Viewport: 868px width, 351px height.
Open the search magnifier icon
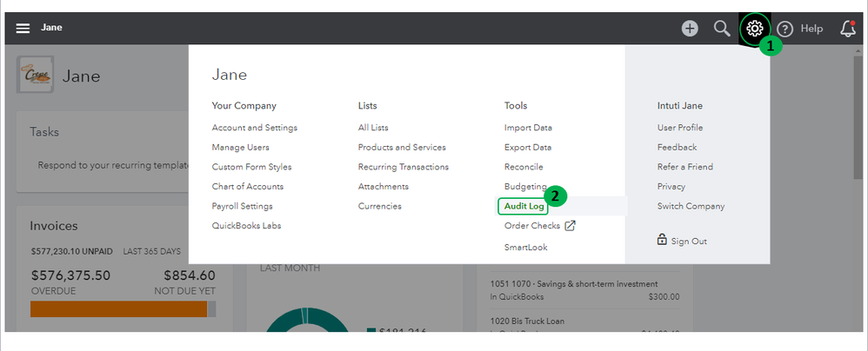tap(721, 29)
